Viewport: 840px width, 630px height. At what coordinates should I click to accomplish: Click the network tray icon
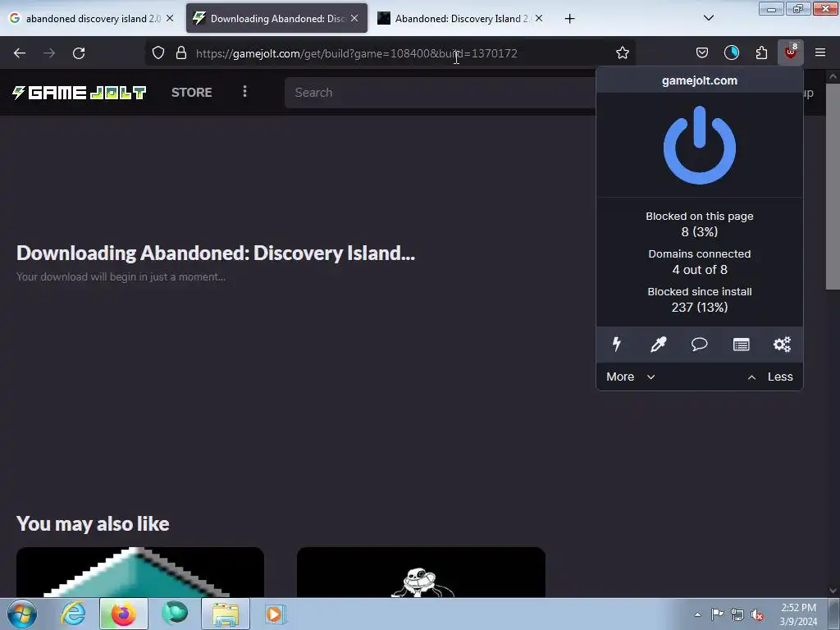tap(737, 614)
